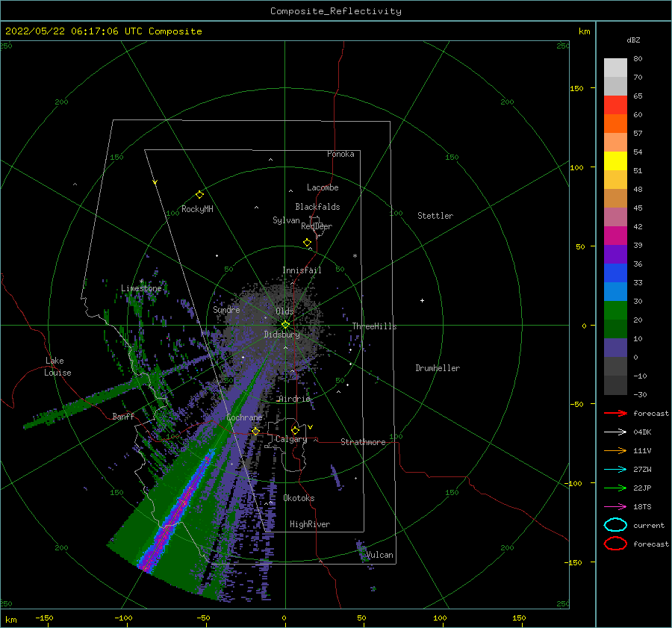672x628 pixels.
Task: Click the Cochrane city label
Action: click(244, 417)
